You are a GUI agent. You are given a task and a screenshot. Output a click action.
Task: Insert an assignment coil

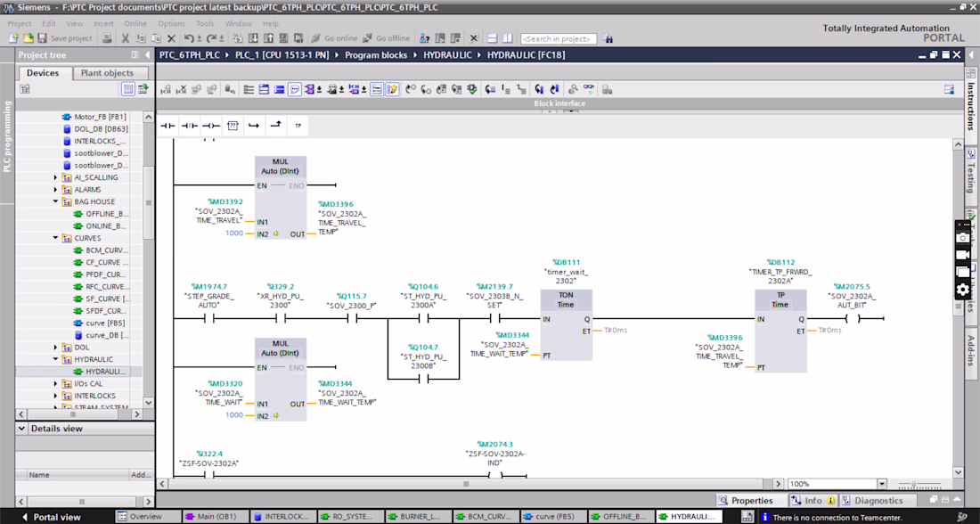tap(210, 126)
